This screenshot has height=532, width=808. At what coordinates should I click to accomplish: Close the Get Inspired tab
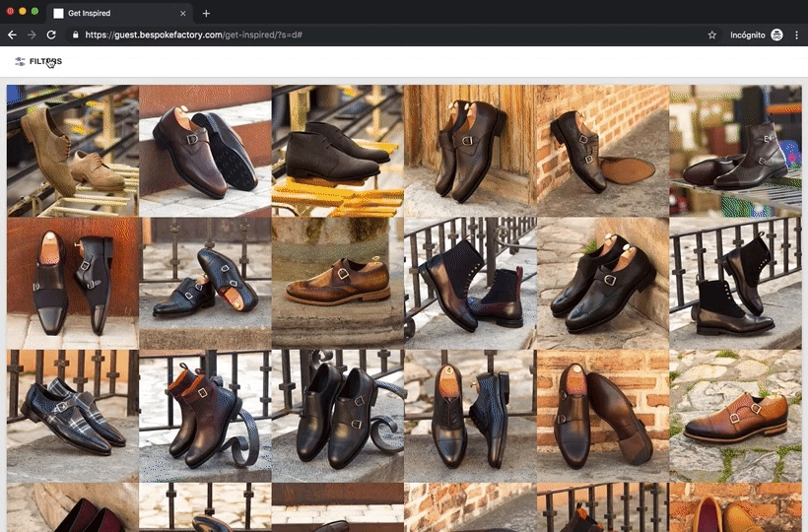coord(183,14)
